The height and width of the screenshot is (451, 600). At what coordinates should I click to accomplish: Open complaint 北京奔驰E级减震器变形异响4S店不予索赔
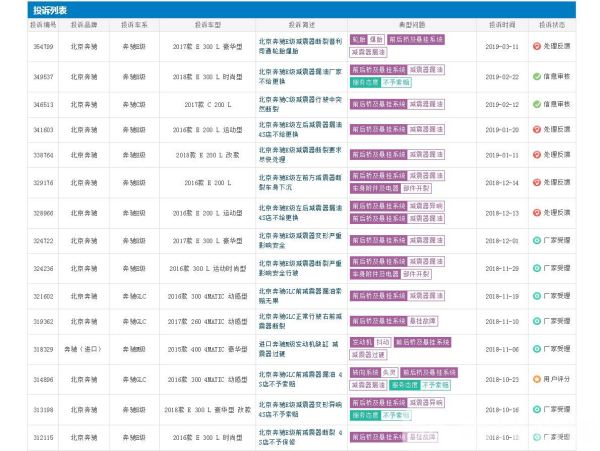[x=300, y=409]
